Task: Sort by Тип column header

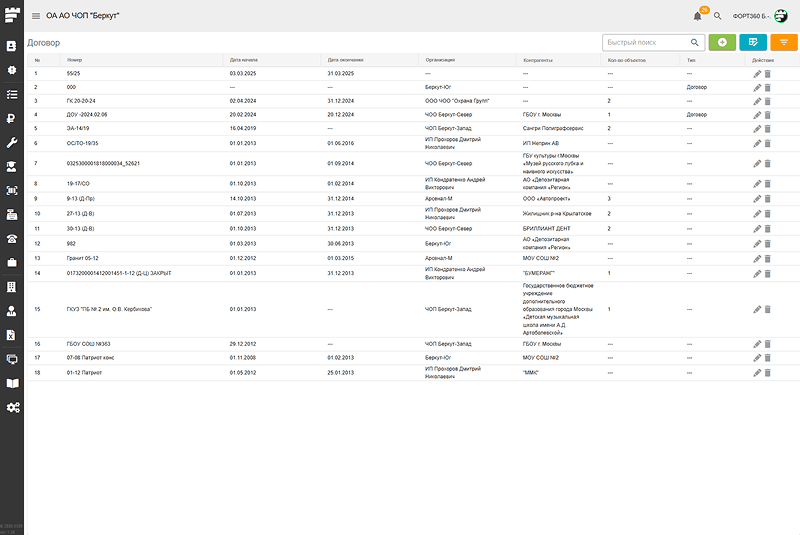Action: click(691, 60)
